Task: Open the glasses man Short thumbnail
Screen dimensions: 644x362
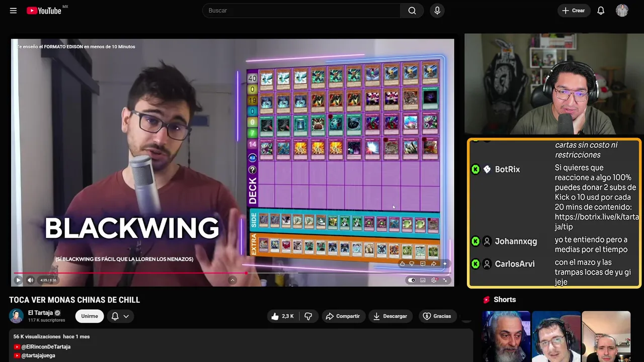Action: pyautogui.click(x=556, y=336)
